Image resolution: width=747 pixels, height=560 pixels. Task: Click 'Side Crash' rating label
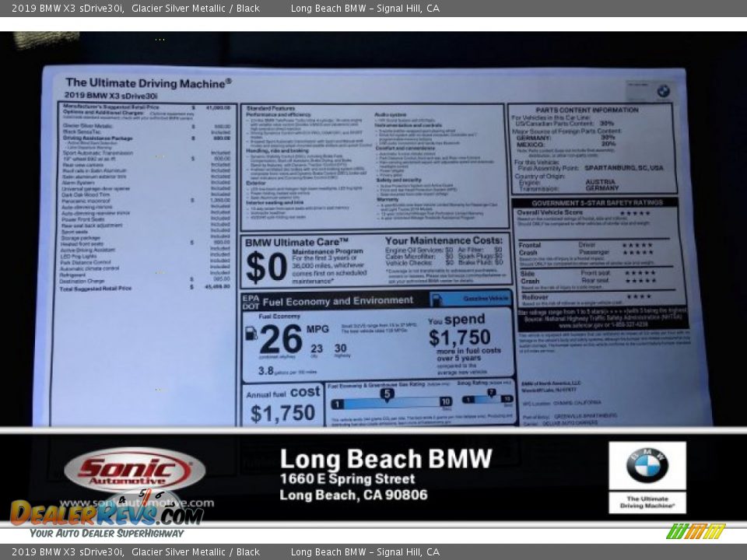(x=529, y=277)
